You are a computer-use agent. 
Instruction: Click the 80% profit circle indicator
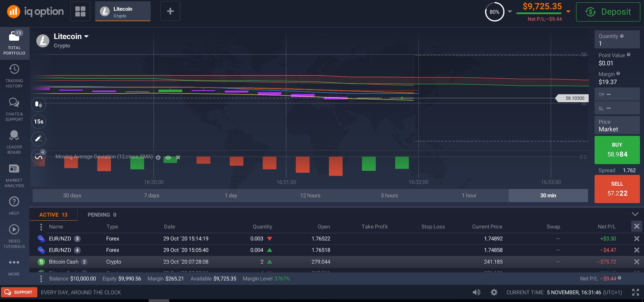tap(494, 12)
